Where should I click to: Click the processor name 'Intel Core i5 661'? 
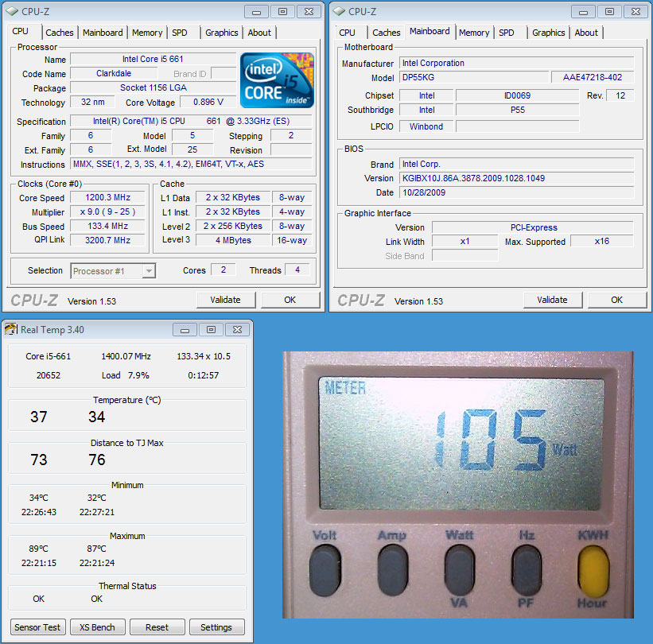(153, 59)
